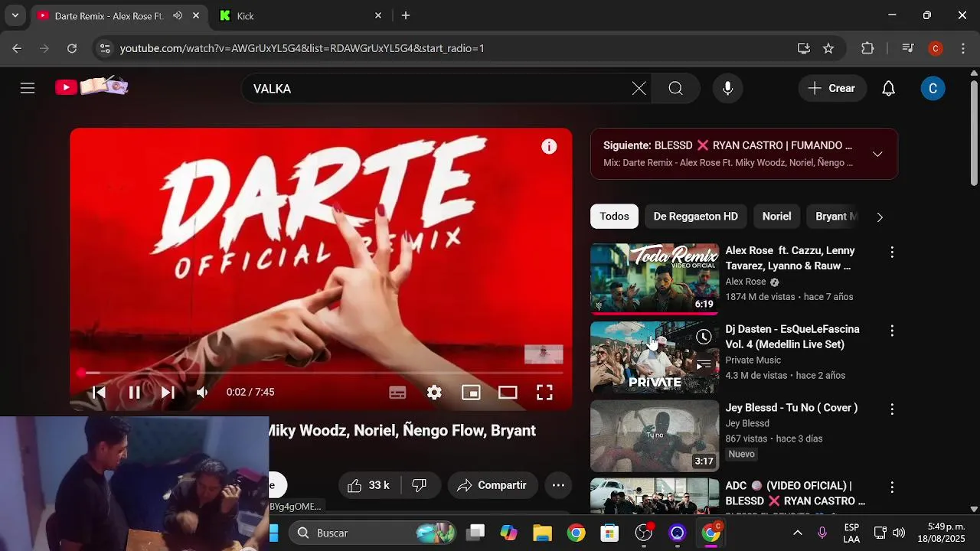The height and width of the screenshot is (551, 980).
Task: Open the Alex Rose ft. Cazzu title
Action: click(x=790, y=258)
